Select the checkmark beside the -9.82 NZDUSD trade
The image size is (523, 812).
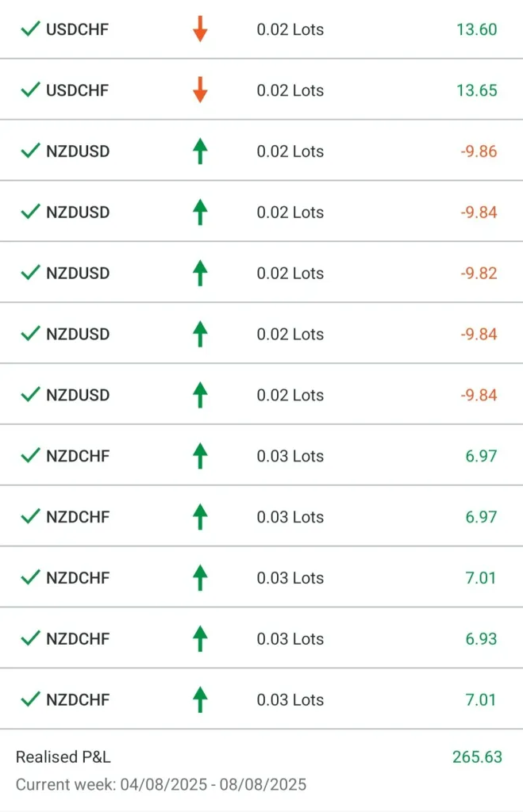(x=30, y=273)
